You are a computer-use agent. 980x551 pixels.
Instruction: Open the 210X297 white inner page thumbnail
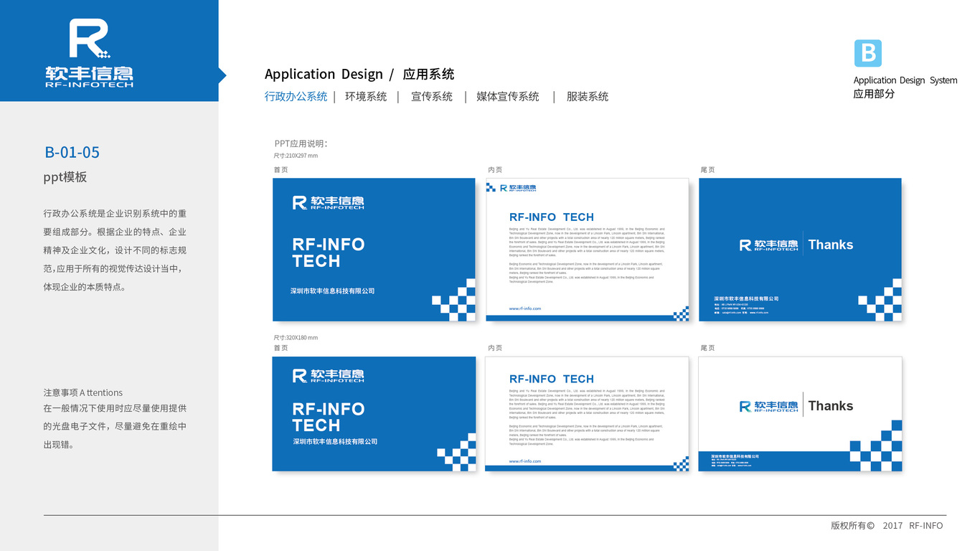[x=588, y=250]
